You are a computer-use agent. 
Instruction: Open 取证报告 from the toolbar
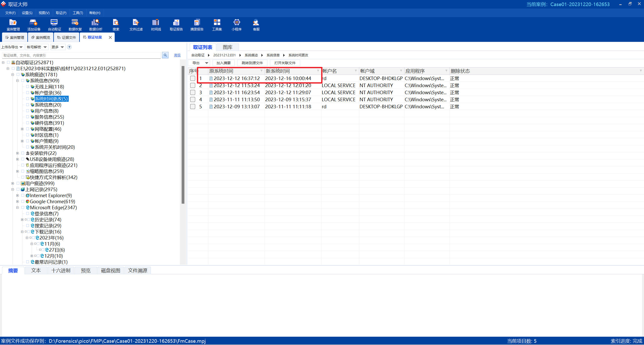176,25
